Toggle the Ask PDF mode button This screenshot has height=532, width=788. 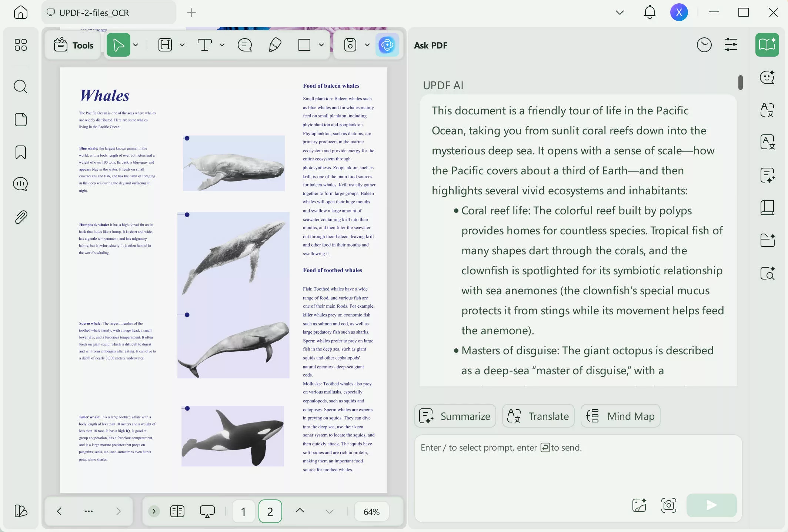767,45
